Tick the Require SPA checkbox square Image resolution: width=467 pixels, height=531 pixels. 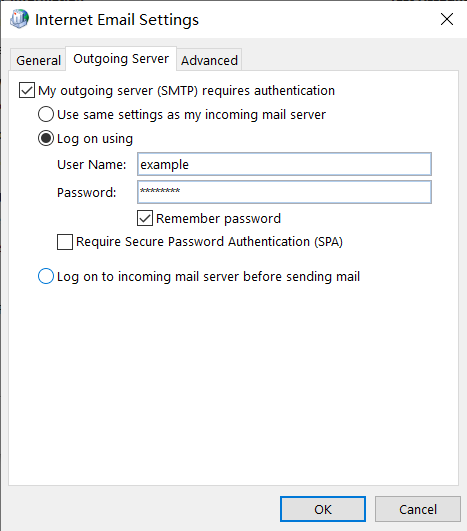point(65,242)
